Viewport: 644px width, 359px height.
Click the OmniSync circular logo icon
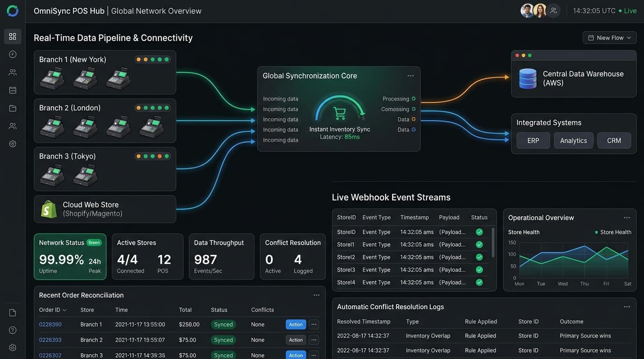click(13, 11)
